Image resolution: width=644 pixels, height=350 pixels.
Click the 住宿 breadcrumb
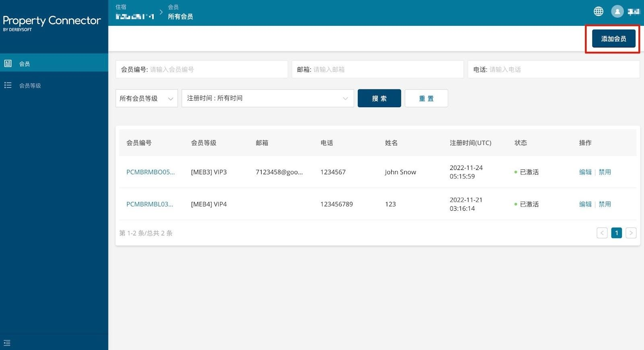coord(121,7)
